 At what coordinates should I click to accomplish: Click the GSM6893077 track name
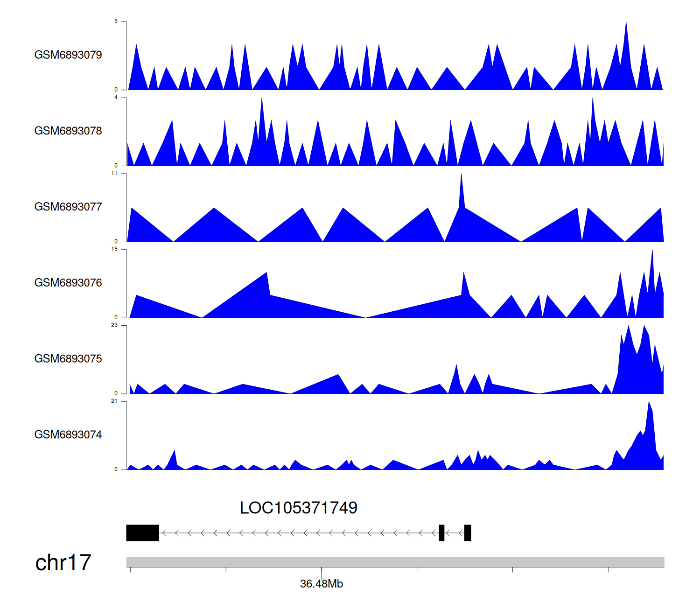(68, 207)
